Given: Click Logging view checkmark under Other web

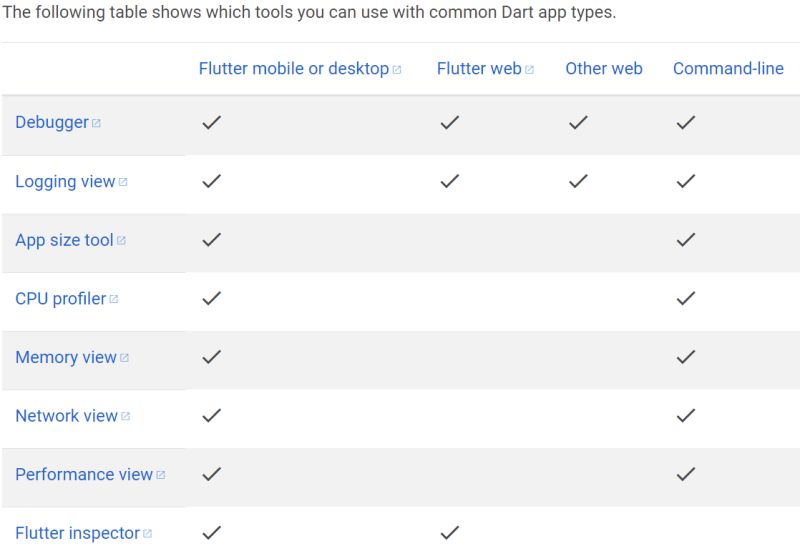Looking at the screenshot, I should [578, 181].
